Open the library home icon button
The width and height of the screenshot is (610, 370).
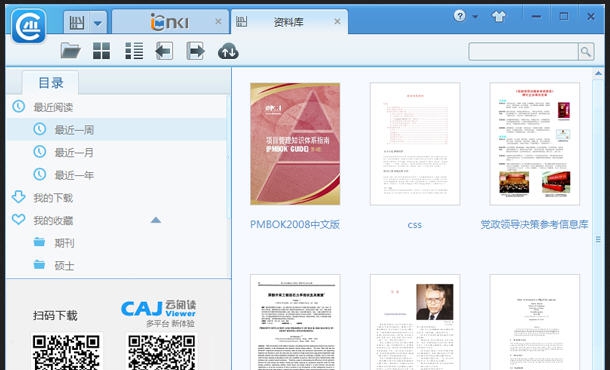[x=77, y=23]
